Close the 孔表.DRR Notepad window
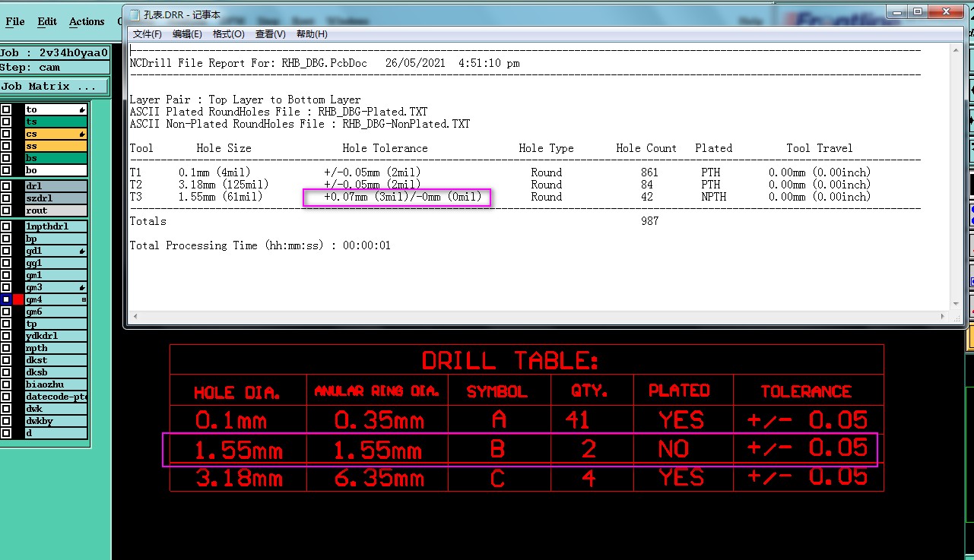Image resolution: width=974 pixels, height=560 pixels. (945, 11)
